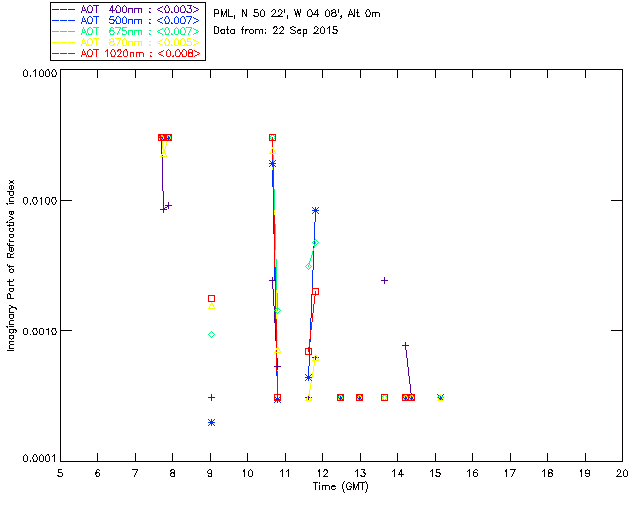Click the blue dashed line legend sample

pyautogui.click(x=64, y=20)
